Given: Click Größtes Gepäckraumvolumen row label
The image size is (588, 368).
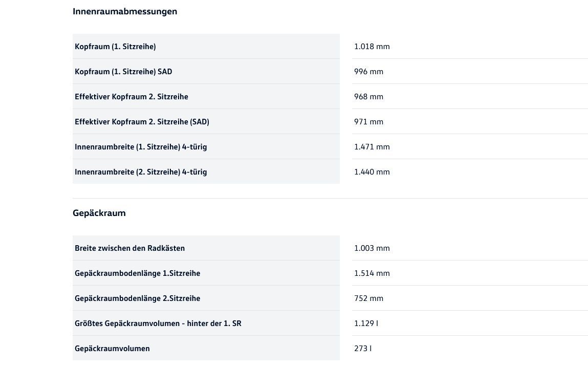Looking at the screenshot, I should tap(158, 323).
